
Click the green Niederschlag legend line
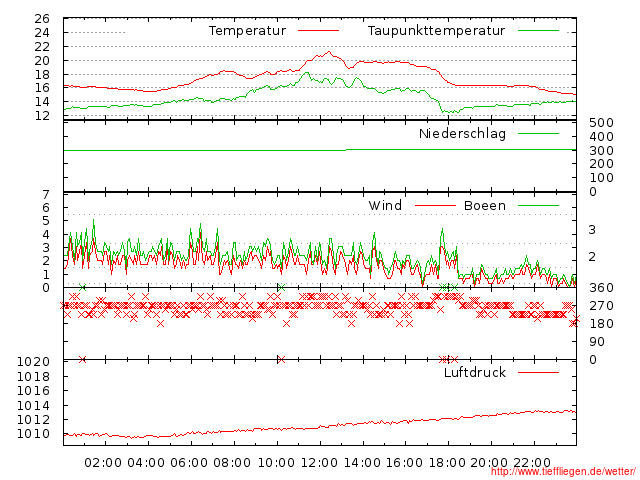point(538,133)
